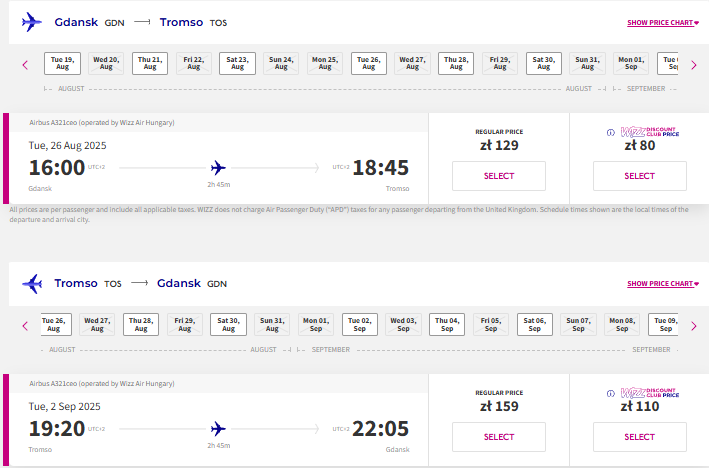
Task: Pick return date Sat 06, Sep
Action: (x=534, y=324)
